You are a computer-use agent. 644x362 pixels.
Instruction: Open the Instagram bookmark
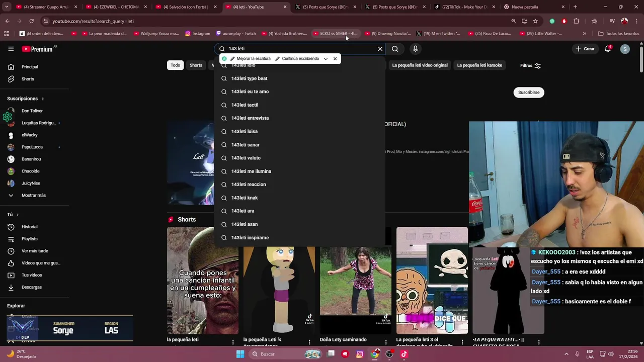198,34
